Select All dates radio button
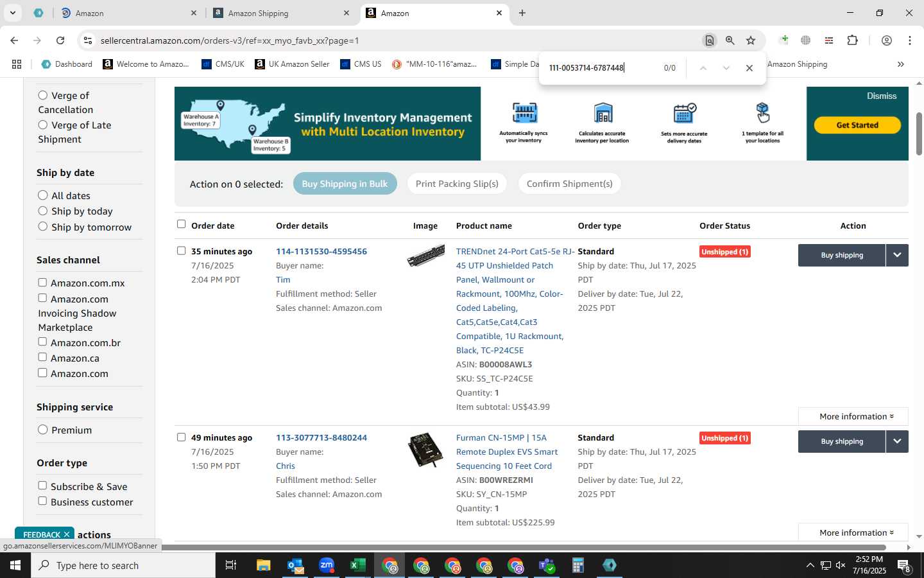Screen dimensions: 924x578 43,195
